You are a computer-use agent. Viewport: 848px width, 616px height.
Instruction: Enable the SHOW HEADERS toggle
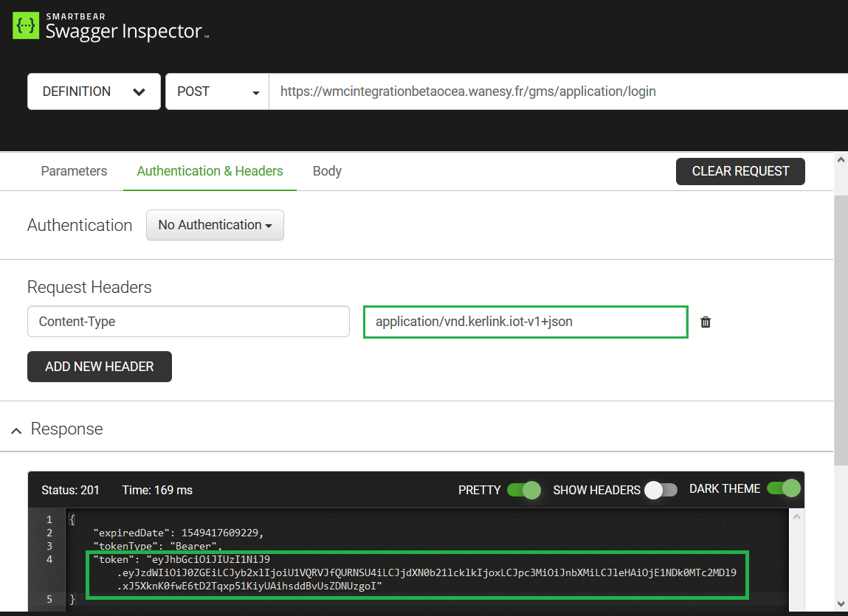[660, 490]
